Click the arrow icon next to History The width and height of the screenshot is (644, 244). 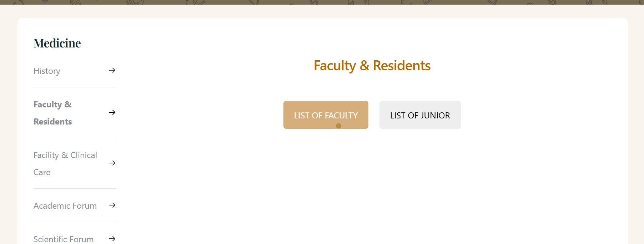(112, 71)
